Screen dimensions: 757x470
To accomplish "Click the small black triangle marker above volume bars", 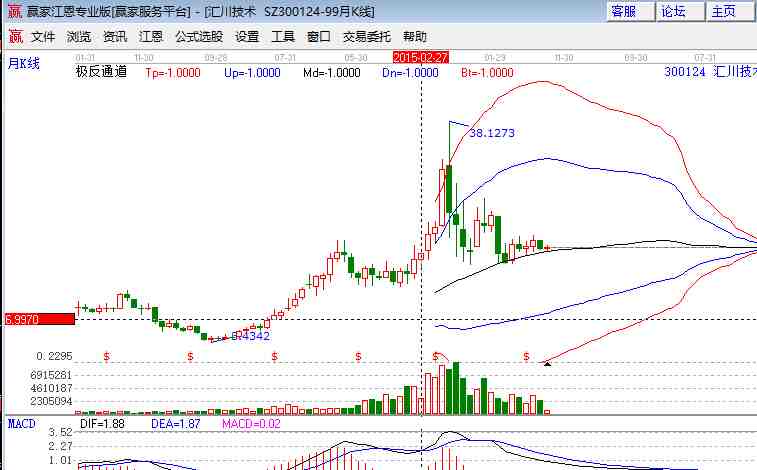I will click(x=547, y=363).
